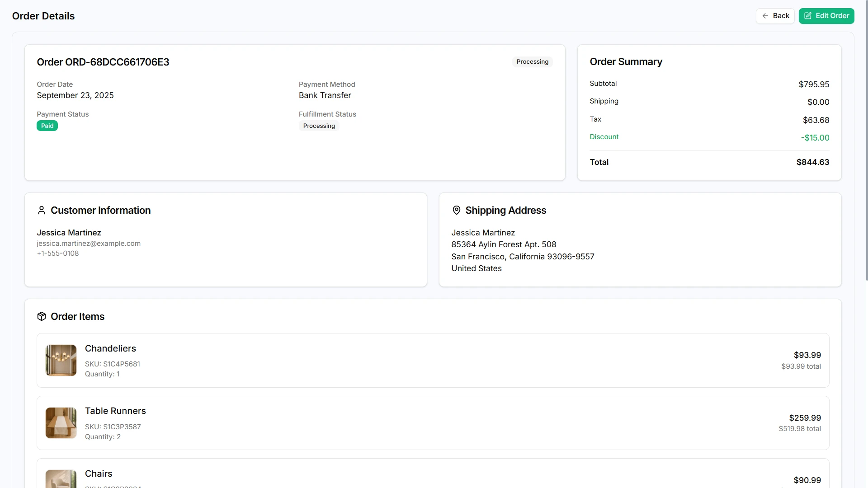This screenshot has width=868, height=488.
Task: Click the street address 85364 Aylin Forest Apt. 508
Action: pos(504,244)
